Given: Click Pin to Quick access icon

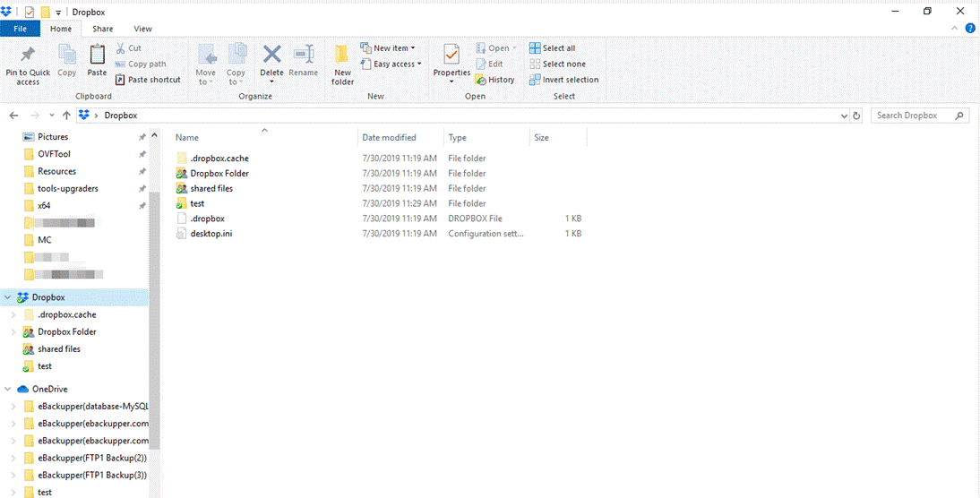Looking at the screenshot, I should pos(28,55).
